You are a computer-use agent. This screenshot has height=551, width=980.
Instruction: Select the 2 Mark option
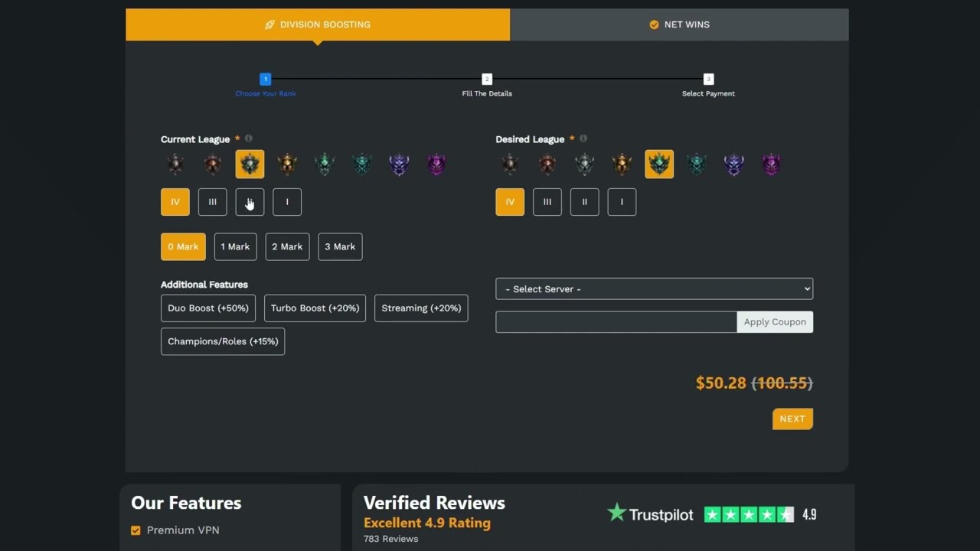click(287, 246)
